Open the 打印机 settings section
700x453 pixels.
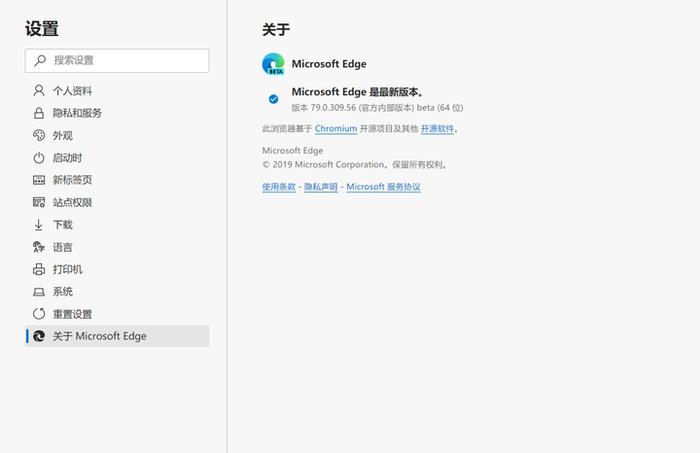point(117,269)
